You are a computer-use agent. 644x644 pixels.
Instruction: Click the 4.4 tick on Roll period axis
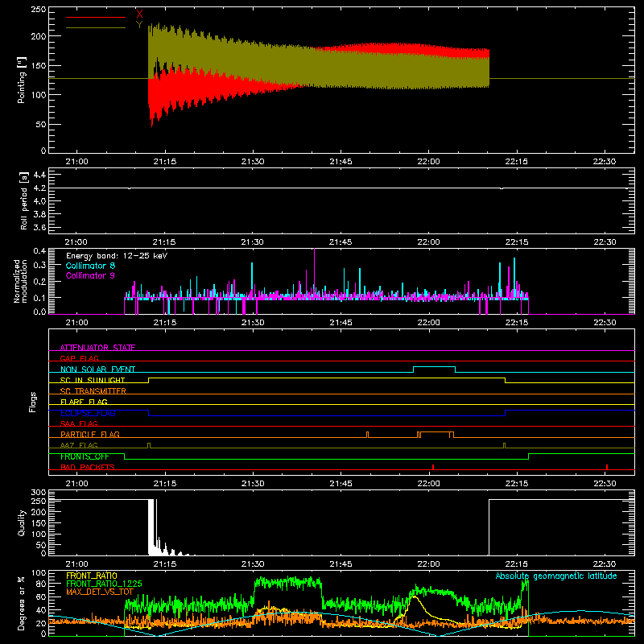tap(39, 175)
